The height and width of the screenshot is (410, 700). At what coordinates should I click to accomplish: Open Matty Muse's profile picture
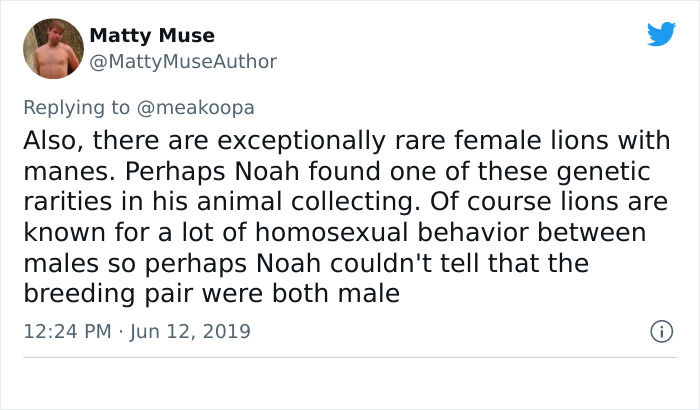tap(53, 48)
